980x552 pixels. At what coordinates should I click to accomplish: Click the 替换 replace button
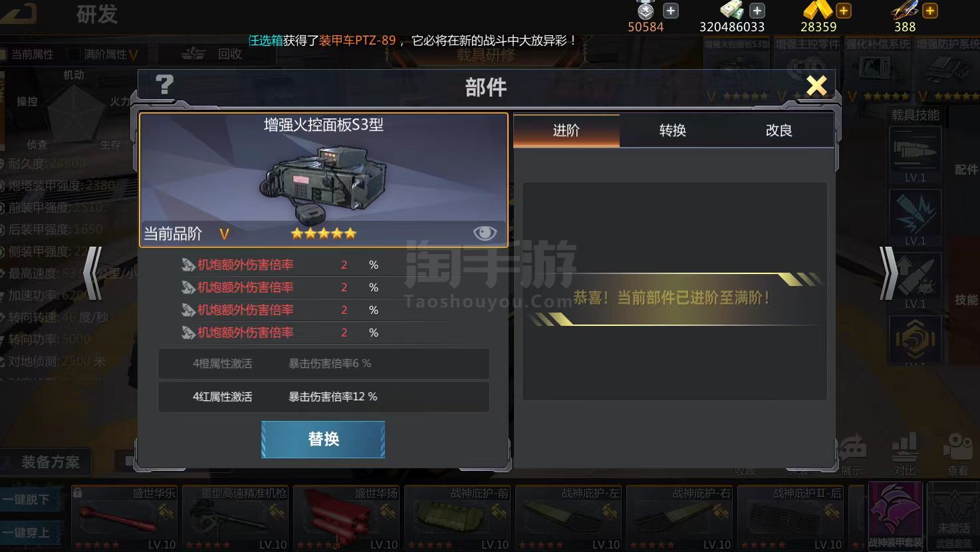pos(323,439)
